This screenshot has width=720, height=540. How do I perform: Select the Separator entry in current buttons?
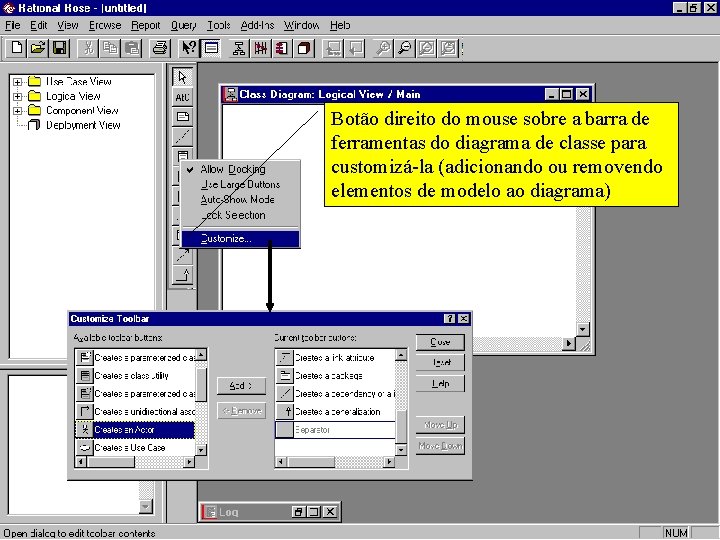[x=335, y=430]
